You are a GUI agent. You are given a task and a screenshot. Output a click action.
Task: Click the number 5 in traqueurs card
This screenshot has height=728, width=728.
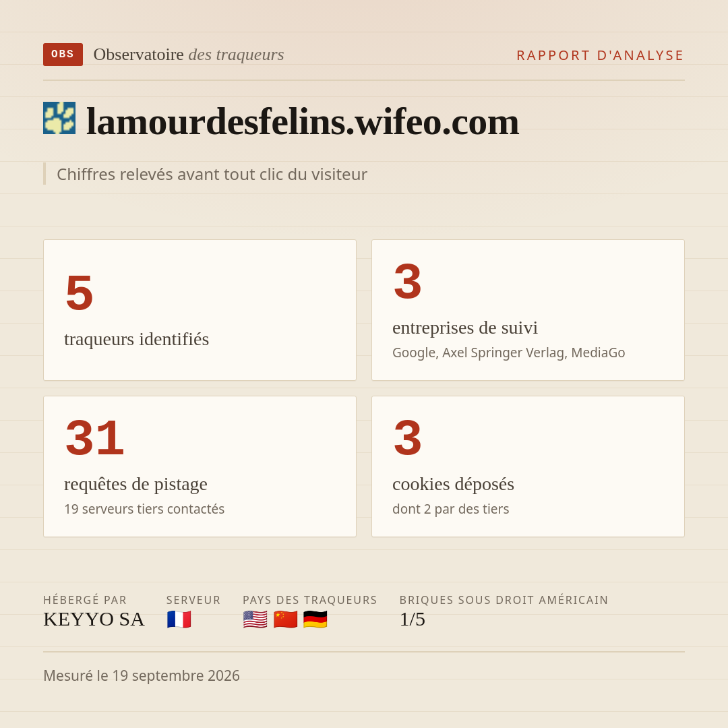[x=80, y=293]
